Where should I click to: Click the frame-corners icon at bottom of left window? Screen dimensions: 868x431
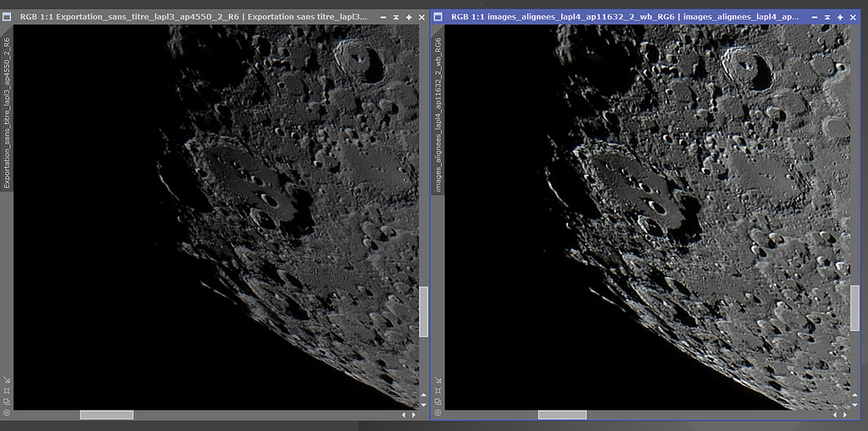7,391
